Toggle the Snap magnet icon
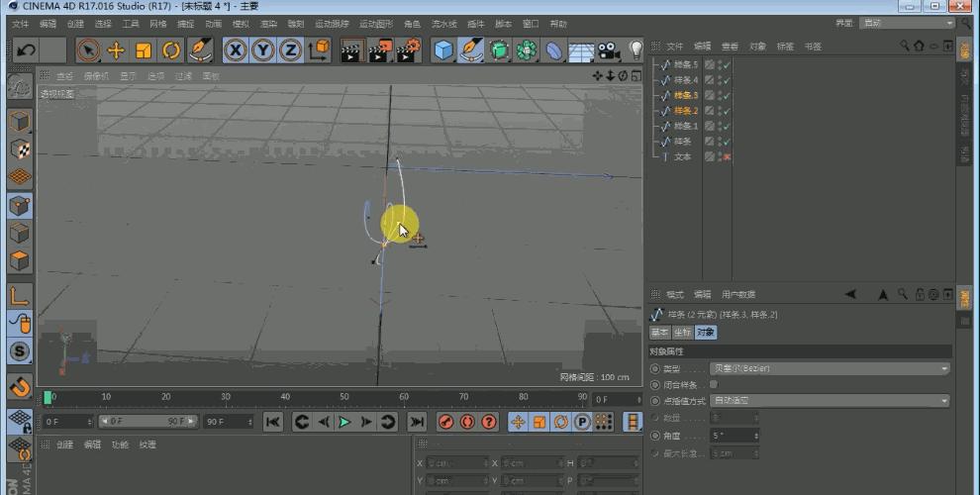Image resolution: width=980 pixels, height=495 pixels. click(20, 387)
